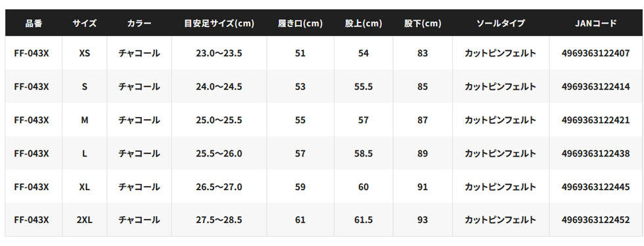The height and width of the screenshot is (246, 644).
Task: Click the 履き口(cm) column header
Action: click(x=300, y=24)
